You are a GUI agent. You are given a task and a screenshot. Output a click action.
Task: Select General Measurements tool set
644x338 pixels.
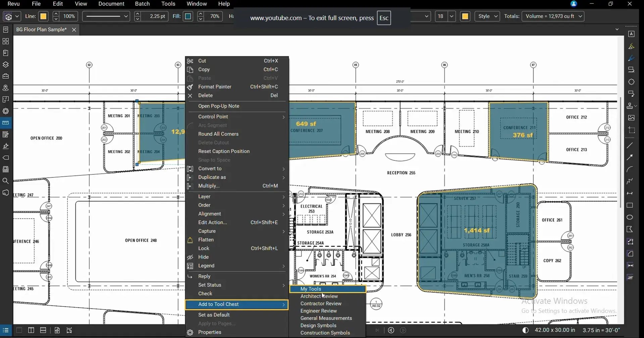(x=328, y=318)
